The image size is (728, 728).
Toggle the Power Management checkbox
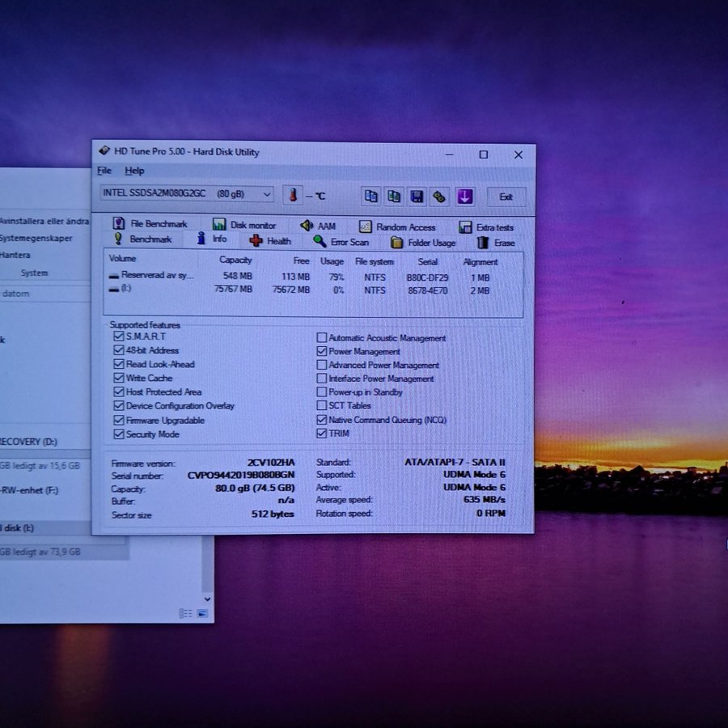(321, 352)
